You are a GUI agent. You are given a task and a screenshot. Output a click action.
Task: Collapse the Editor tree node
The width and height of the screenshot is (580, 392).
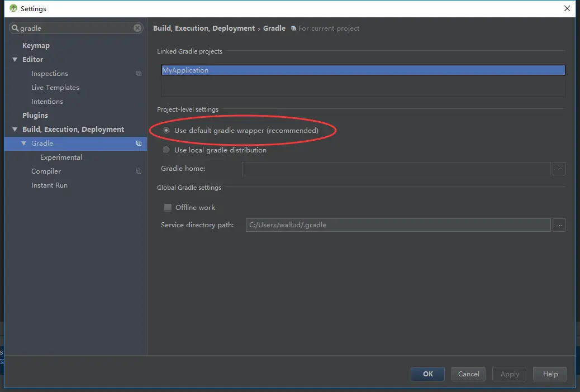tap(15, 60)
